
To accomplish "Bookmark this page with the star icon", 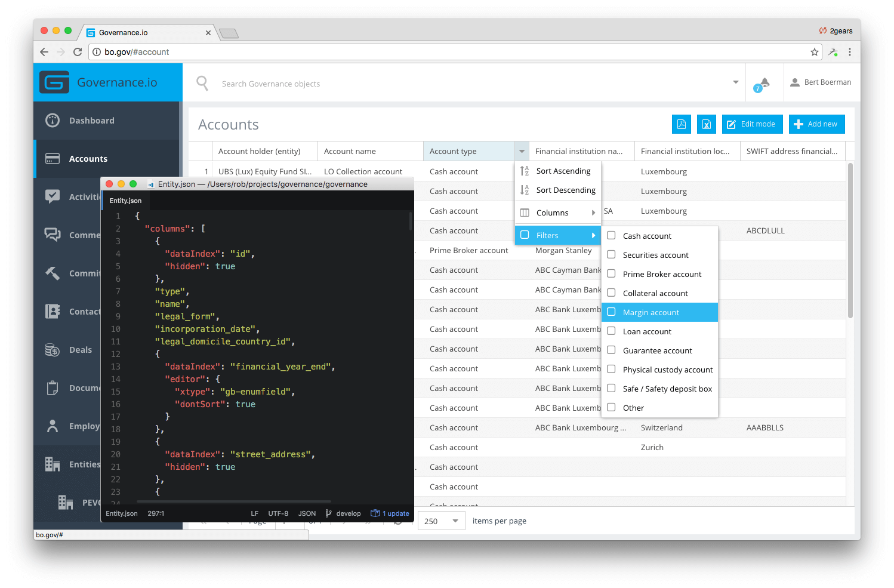I will tap(814, 52).
